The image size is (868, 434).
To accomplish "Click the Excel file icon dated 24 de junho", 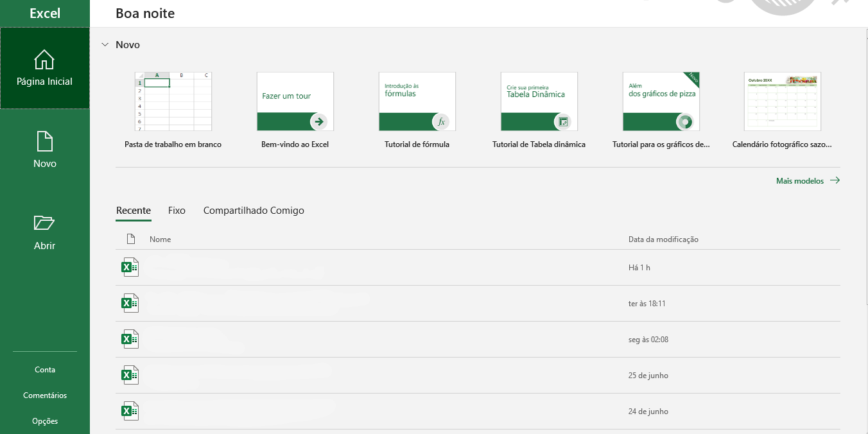I will 130,411.
